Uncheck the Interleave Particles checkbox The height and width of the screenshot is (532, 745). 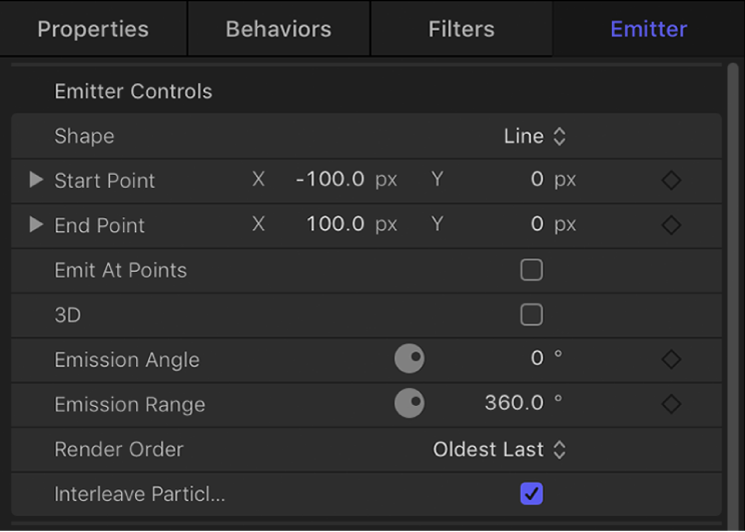[x=532, y=494]
